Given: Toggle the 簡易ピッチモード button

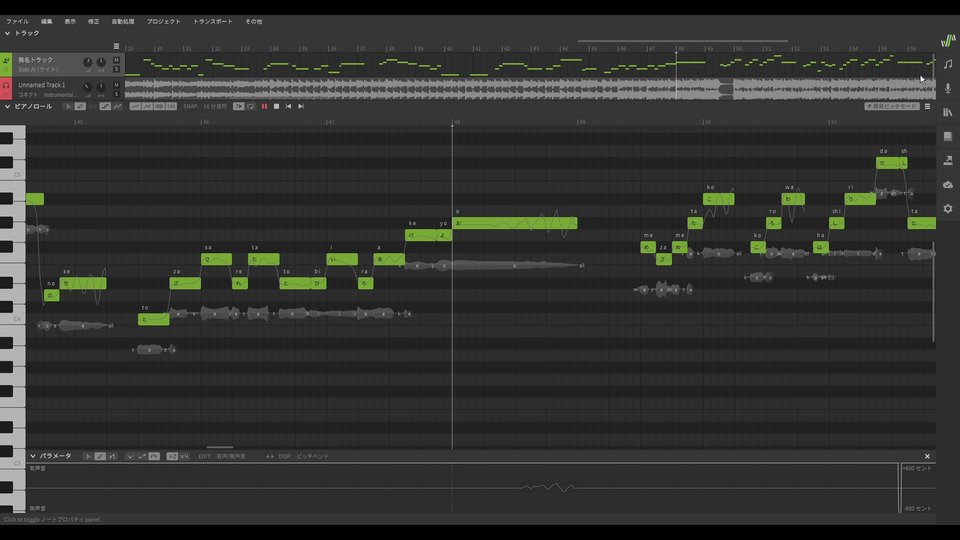Looking at the screenshot, I should (892, 107).
